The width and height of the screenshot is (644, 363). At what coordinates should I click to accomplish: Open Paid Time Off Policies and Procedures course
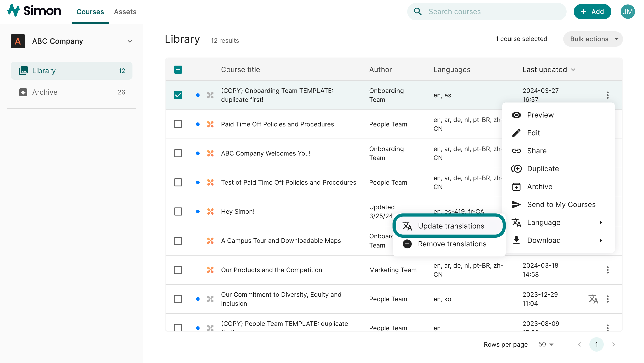pyautogui.click(x=277, y=124)
